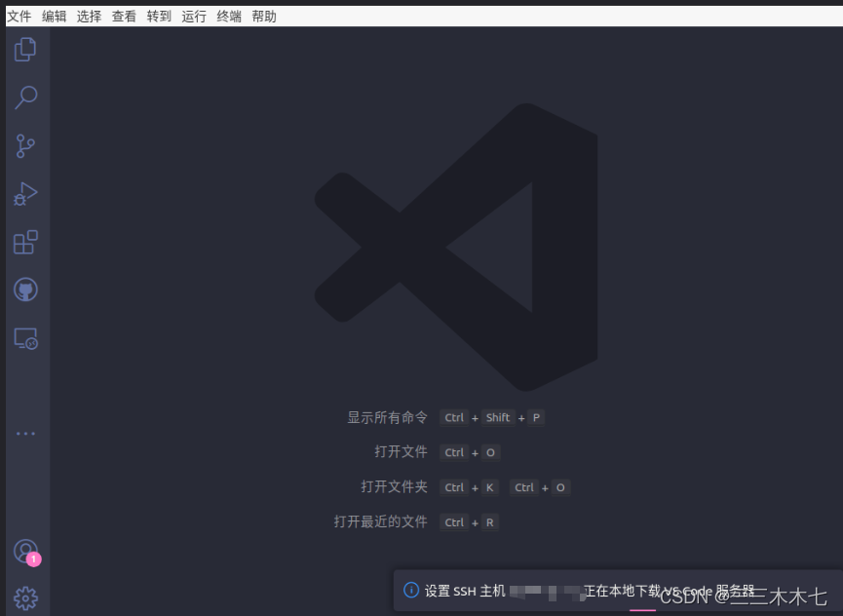Open the 帮助 menu

(264, 17)
